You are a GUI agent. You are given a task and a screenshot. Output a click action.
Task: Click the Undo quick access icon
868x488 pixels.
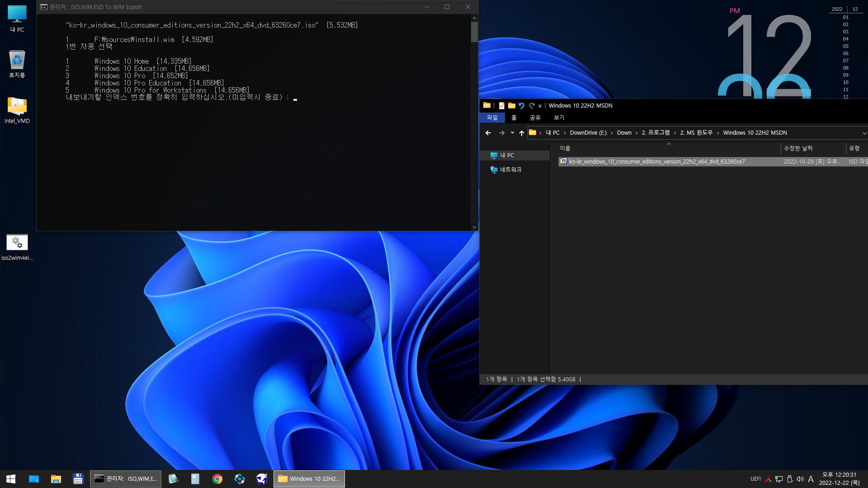tap(521, 105)
